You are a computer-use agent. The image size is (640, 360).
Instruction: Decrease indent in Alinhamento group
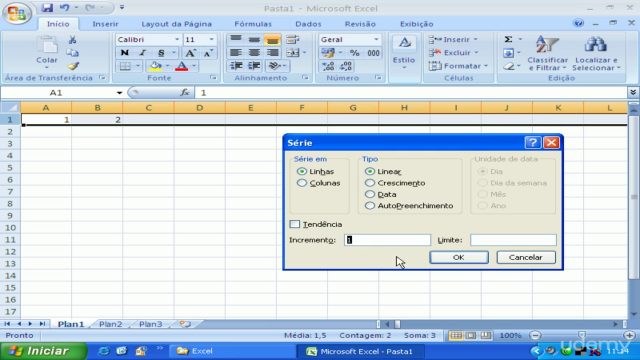236,66
